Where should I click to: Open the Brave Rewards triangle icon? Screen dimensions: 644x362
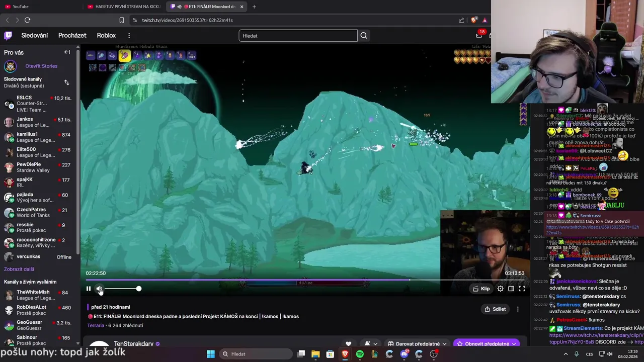click(485, 20)
